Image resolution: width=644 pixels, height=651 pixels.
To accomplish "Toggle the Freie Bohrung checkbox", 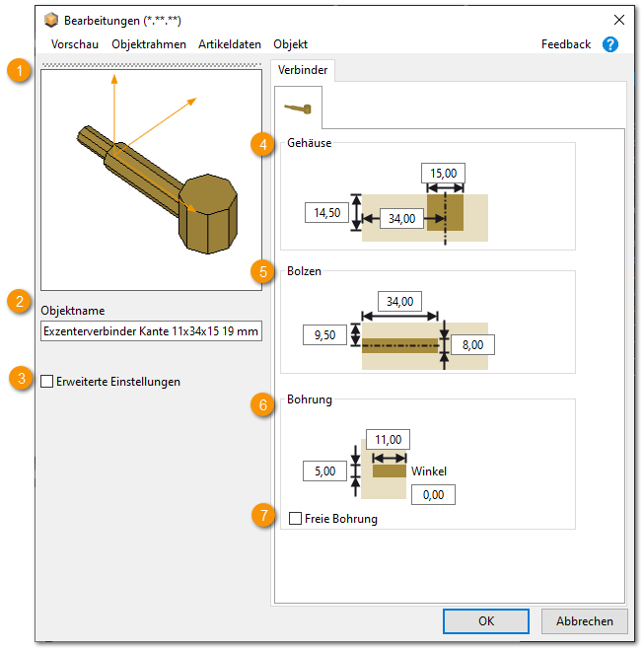I will (x=296, y=519).
